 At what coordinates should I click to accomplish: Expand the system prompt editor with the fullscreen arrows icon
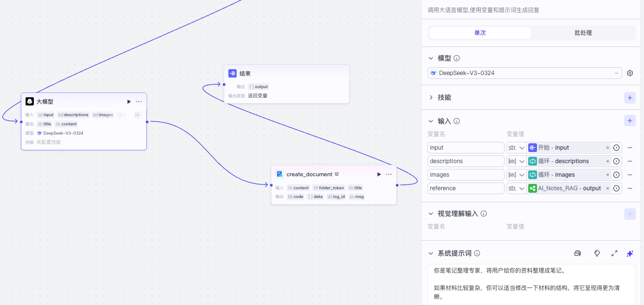click(x=614, y=253)
